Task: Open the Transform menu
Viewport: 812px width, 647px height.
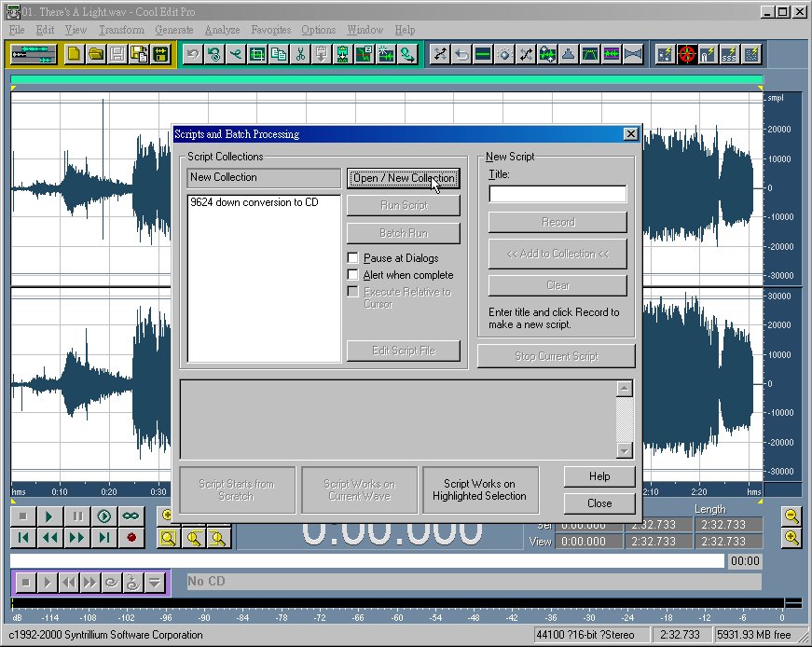Action: pyautogui.click(x=121, y=30)
